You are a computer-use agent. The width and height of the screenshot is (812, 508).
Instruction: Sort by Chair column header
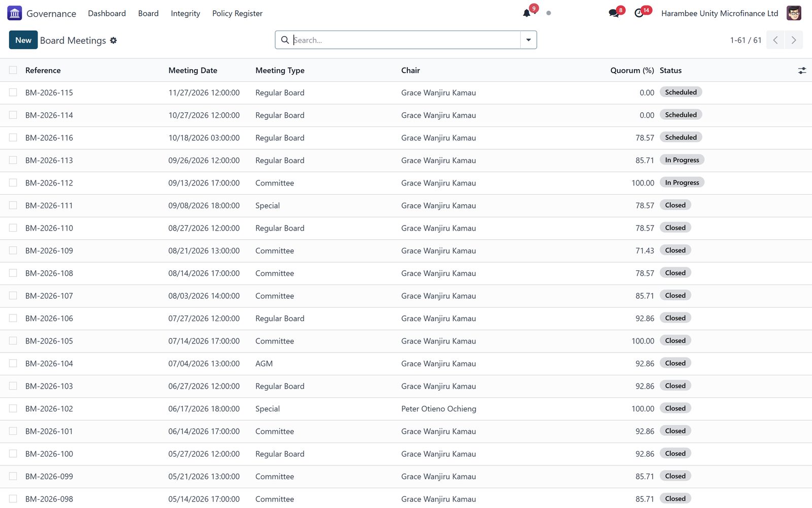click(411, 71)
